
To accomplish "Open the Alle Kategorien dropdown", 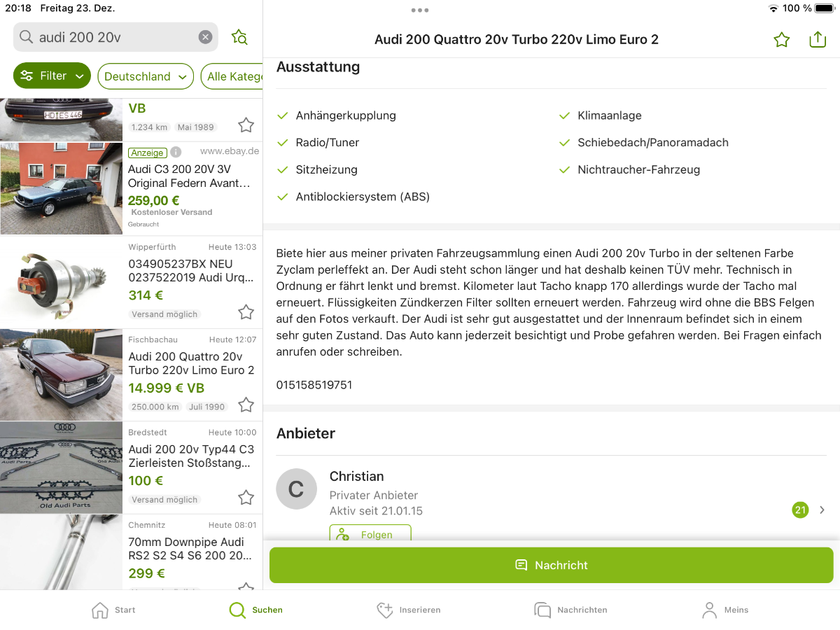I will coord(234,76).
